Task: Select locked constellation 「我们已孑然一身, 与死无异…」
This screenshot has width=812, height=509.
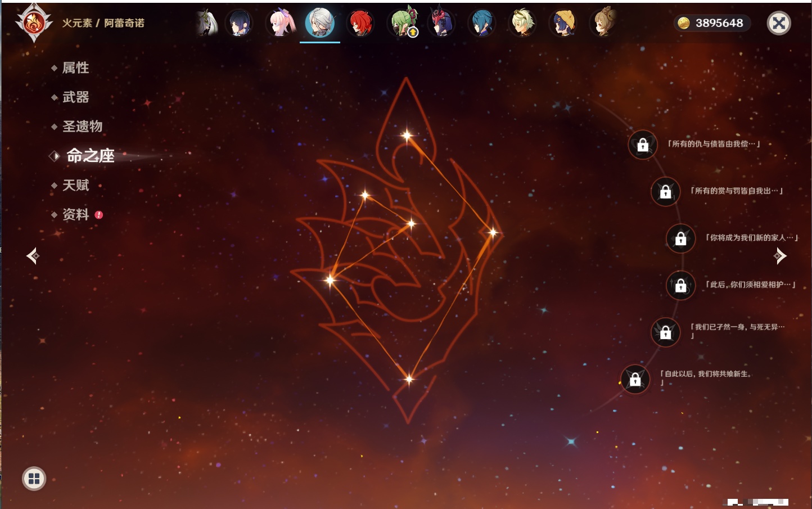Action: 665,332
